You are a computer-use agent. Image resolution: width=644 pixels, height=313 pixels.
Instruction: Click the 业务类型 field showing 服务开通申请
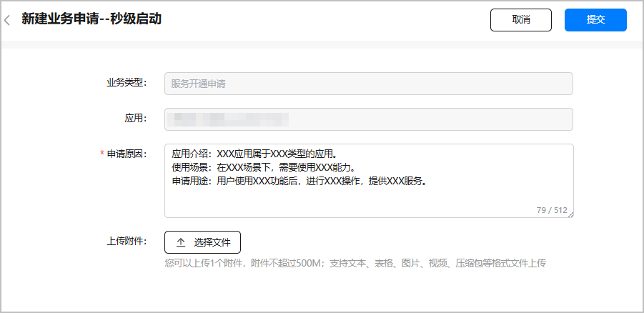tap(369, 84)
